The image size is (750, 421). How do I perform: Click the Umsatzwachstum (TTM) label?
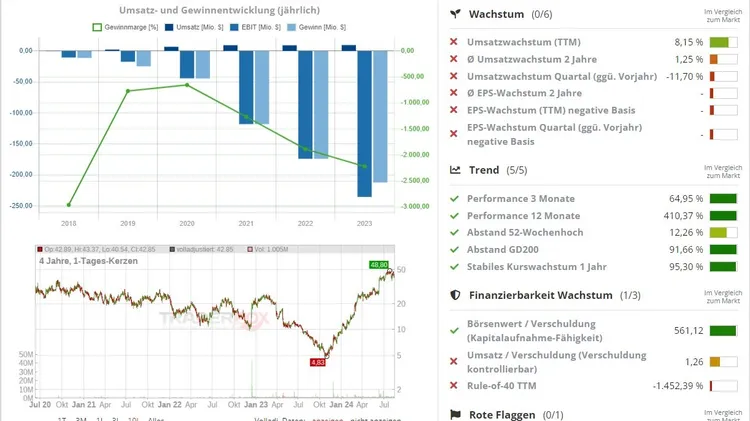524,42
